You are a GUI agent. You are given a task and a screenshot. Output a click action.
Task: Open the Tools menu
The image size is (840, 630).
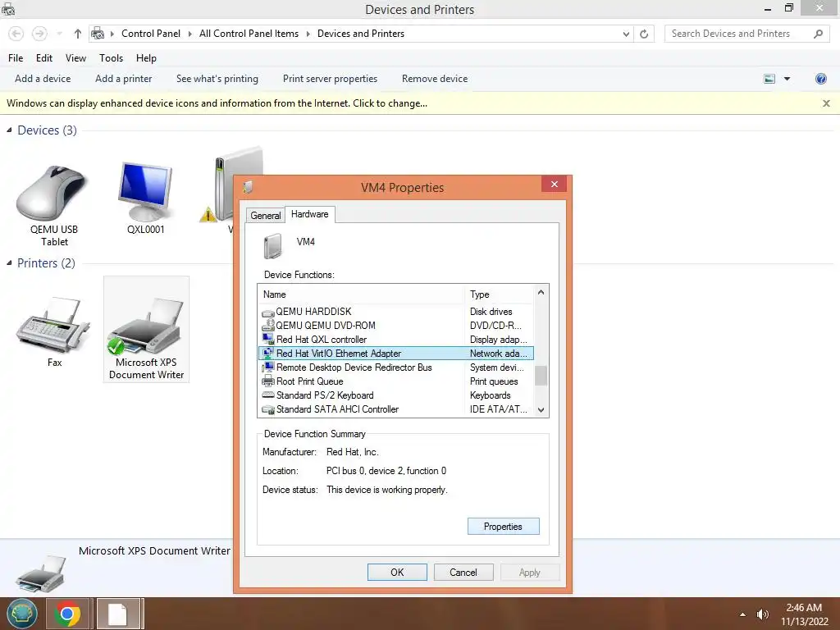click(x=111, y=58)
